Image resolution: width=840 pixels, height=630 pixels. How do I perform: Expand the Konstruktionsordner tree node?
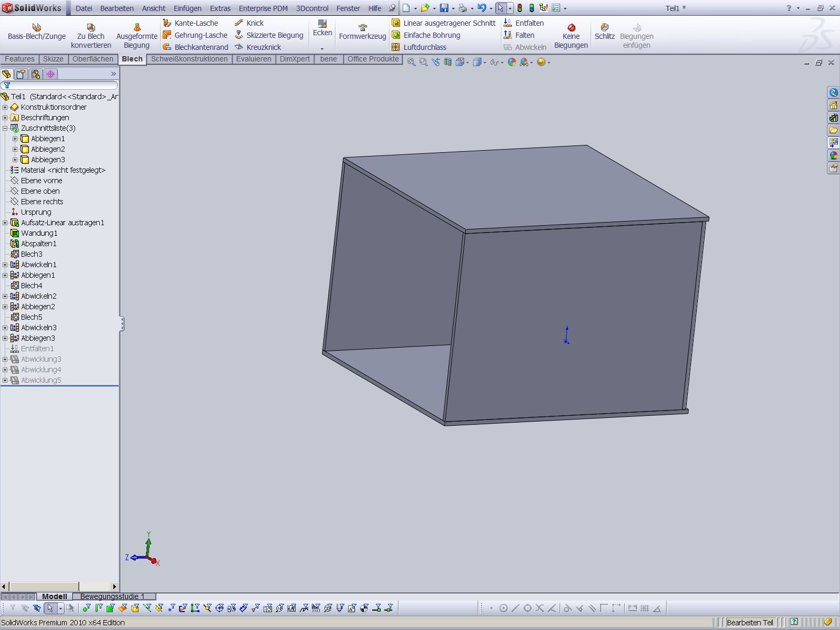click(5, 107)
